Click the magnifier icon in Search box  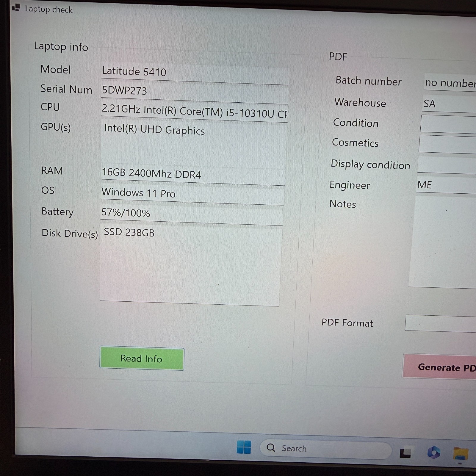pyautogui.click(x=271, y=448)
